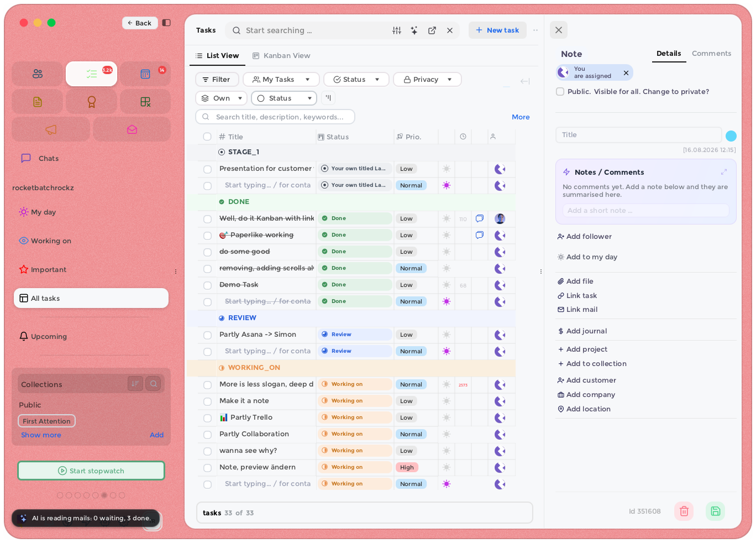Click the New task button
Screen dimensions: 756x543
click(x=497, y=30)
